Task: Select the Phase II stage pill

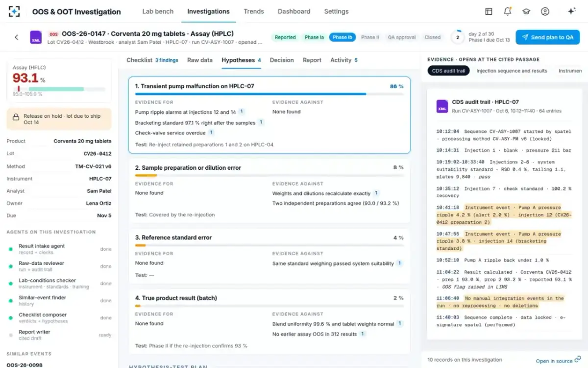Action: [x=370, y=37]
